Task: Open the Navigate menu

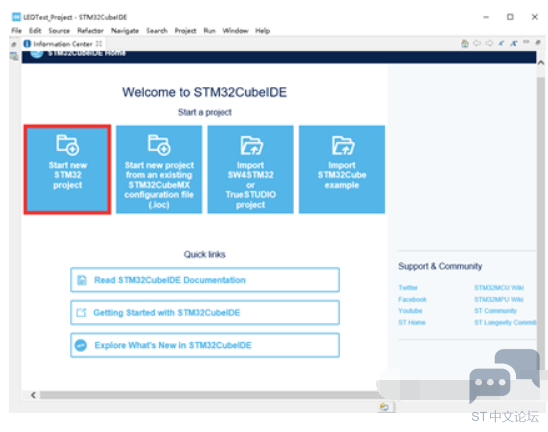Action: tap(125, 31)
